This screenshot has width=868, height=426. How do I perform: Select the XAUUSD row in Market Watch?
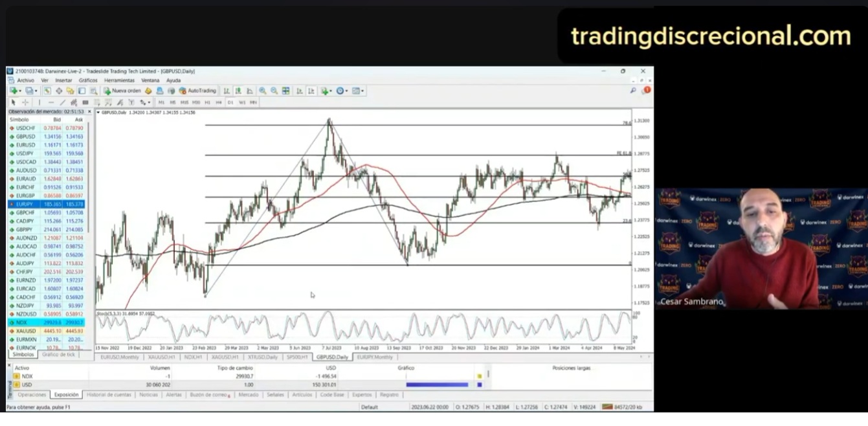(47, 331)
